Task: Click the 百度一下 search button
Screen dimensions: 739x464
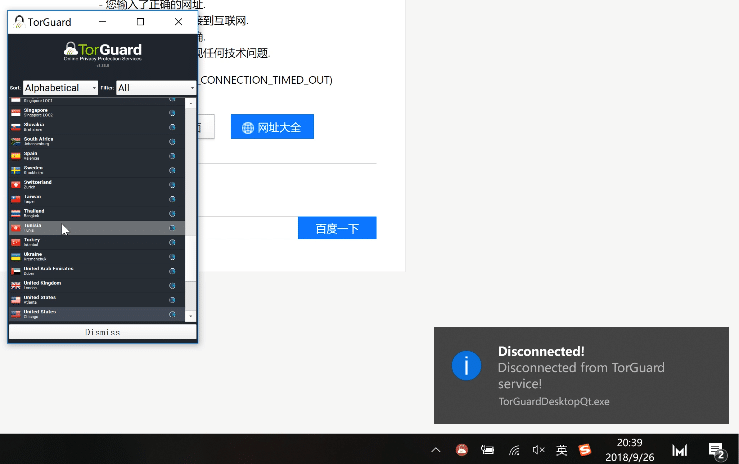Action: 336,228
